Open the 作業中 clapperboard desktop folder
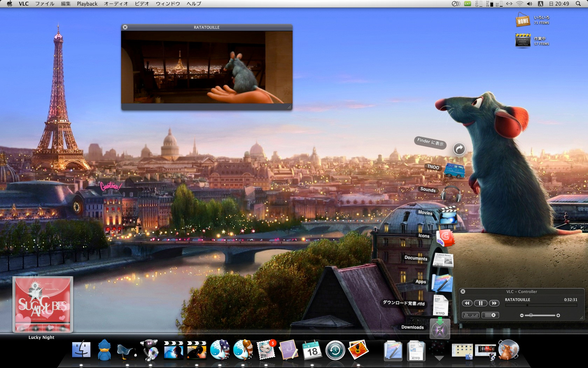This screenshot has height=368, width=588. (523, 40)
